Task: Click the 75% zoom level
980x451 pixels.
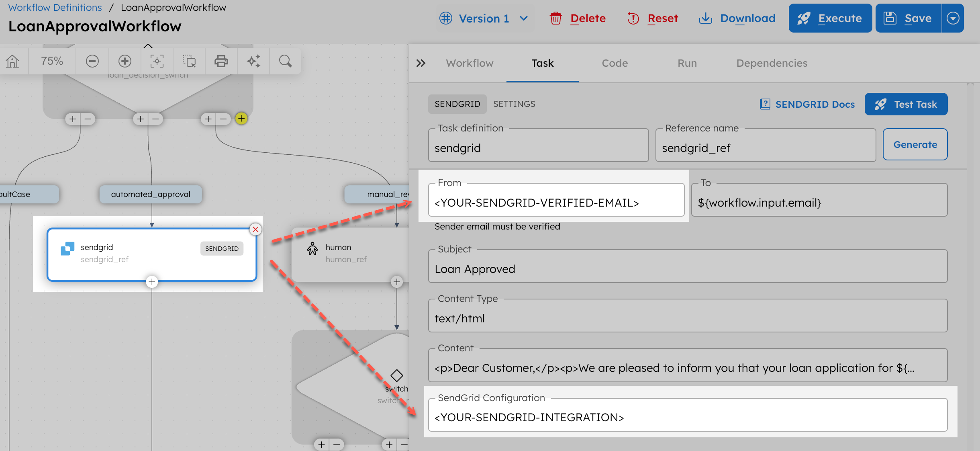Action: point(52,61)
